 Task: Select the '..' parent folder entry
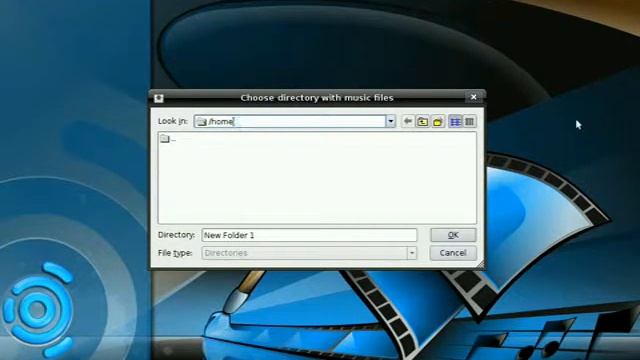(x=168, y=139)
